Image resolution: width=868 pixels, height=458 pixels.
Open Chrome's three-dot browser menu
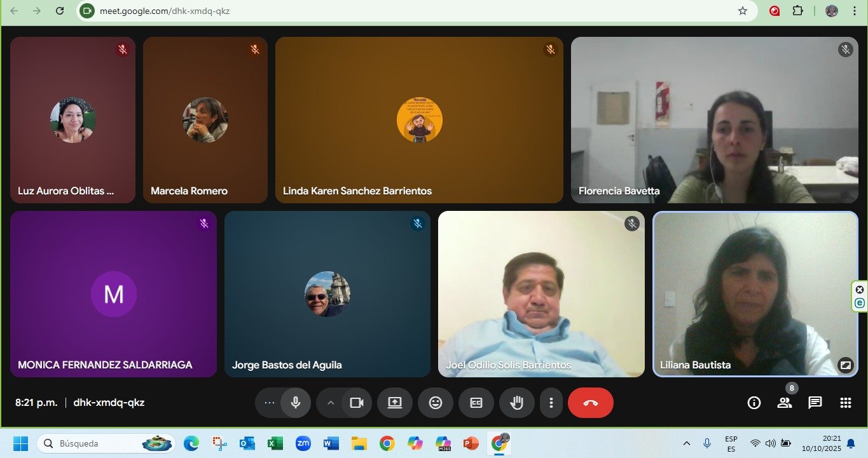pos(854,11)
